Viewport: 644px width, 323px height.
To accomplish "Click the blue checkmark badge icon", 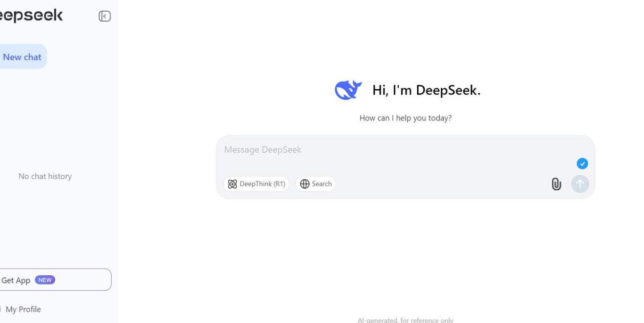I will click(582, 164).
